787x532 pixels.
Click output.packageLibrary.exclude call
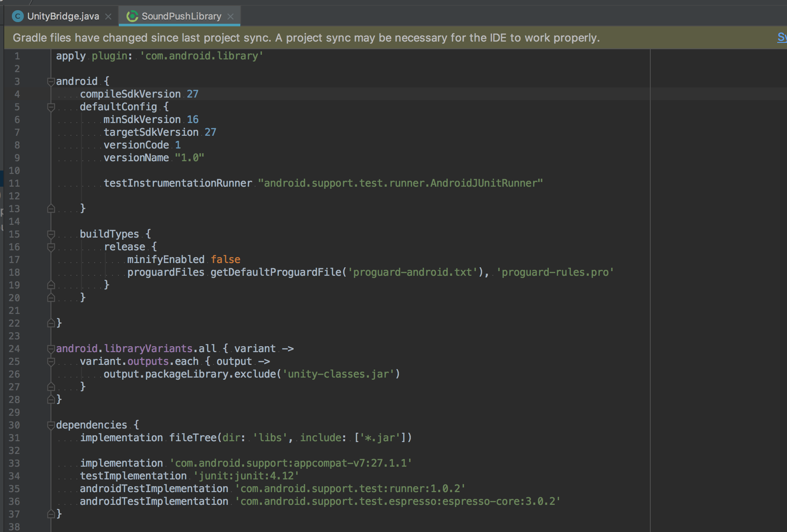point(190,374)
